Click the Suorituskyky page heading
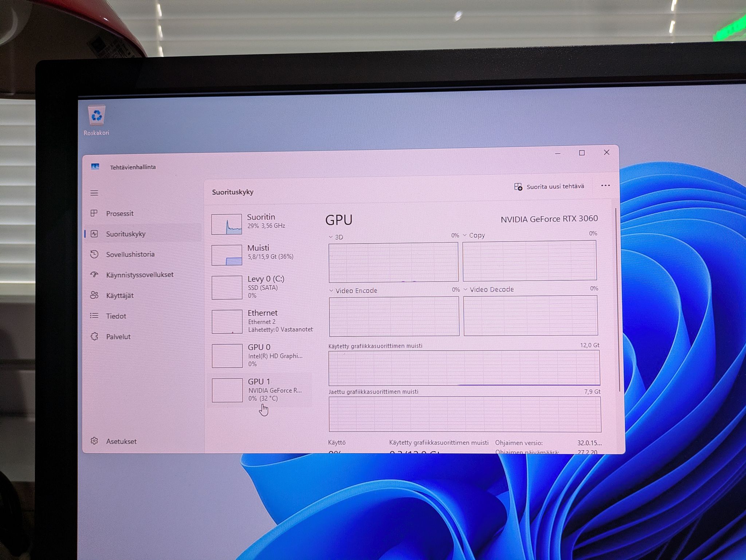The image size is (746, 560). [233, 192]
